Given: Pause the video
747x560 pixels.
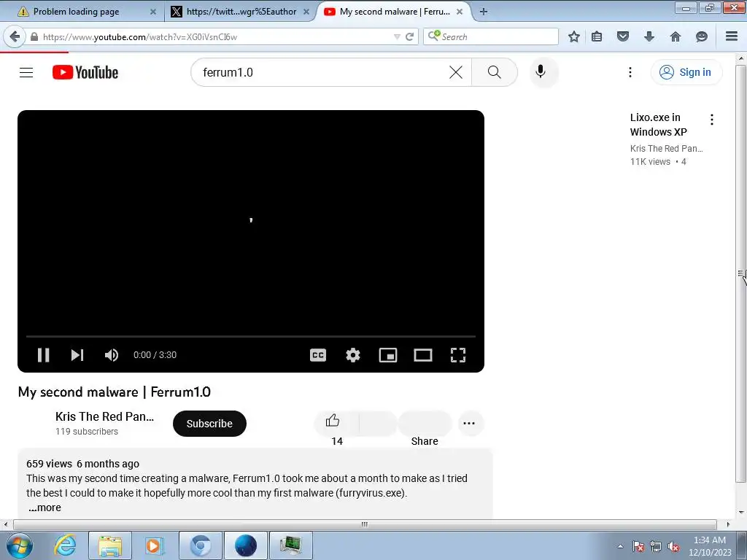Looking at the screenshot, I should (43, 355).
